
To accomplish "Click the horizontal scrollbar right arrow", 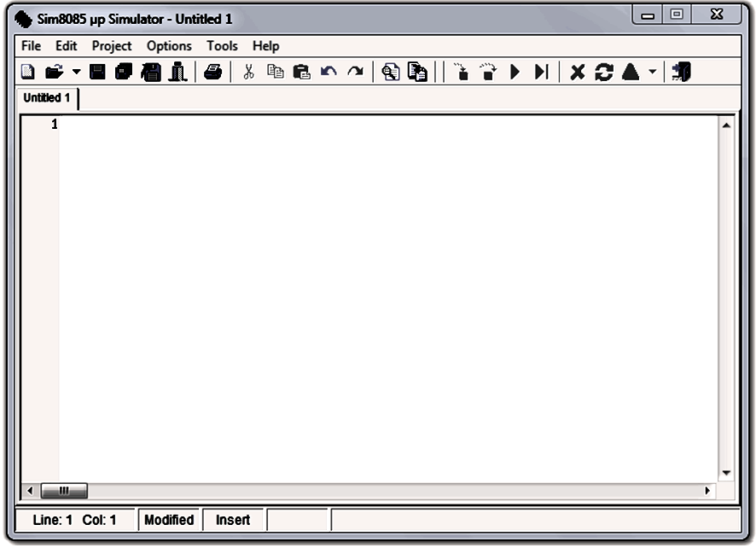I will tap(707, 491).
